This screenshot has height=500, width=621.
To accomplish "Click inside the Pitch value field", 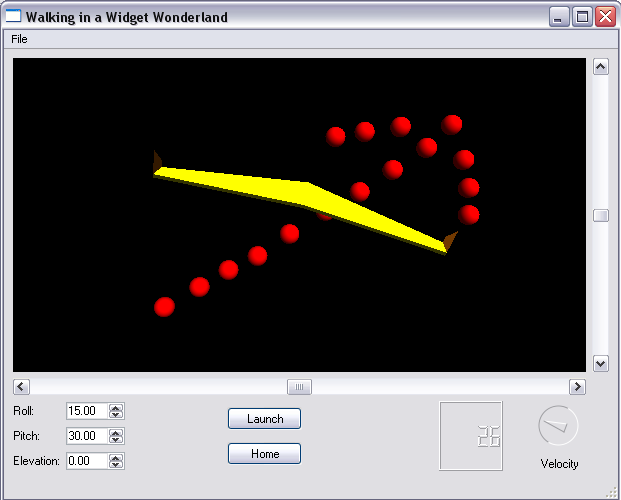I will [87, 436].
